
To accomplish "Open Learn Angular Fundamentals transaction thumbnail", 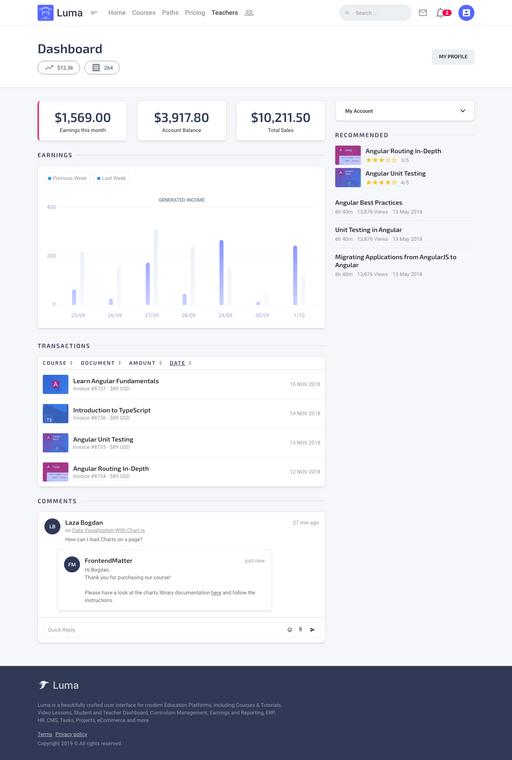I will (55, 384).
